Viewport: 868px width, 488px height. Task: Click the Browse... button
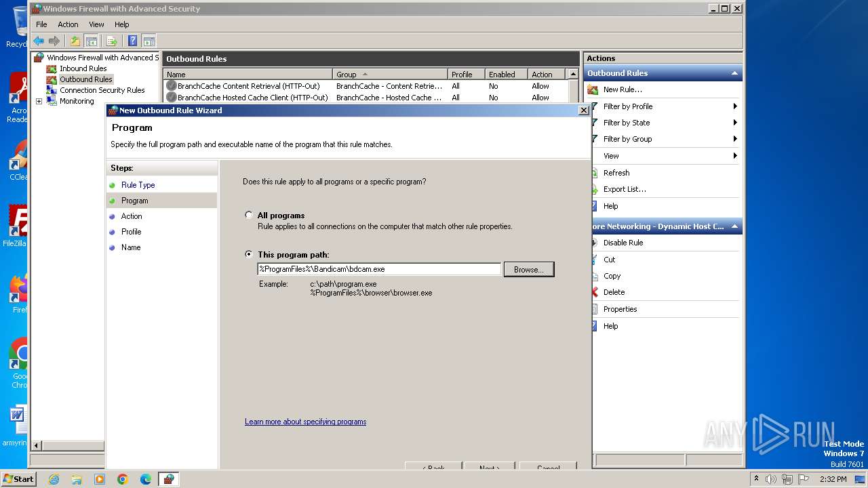[x=529, y=270]
